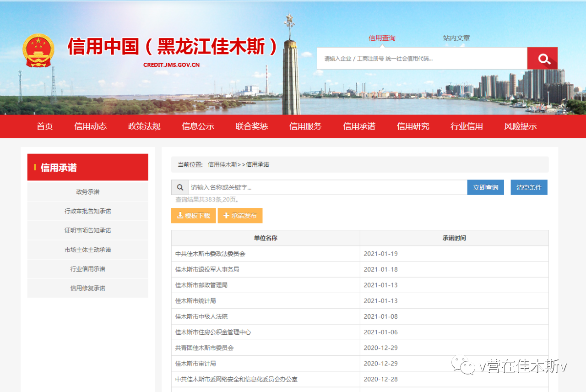586x392 pixels.
Task: Click the 立即查询 button
Action: click(x=486, y=187)
